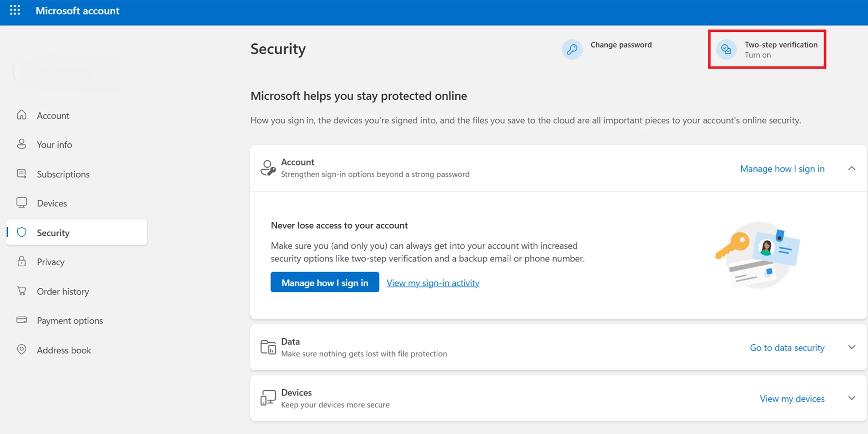Click the Order history cart icon
This screenshot has height=434, width=868.
22,291
